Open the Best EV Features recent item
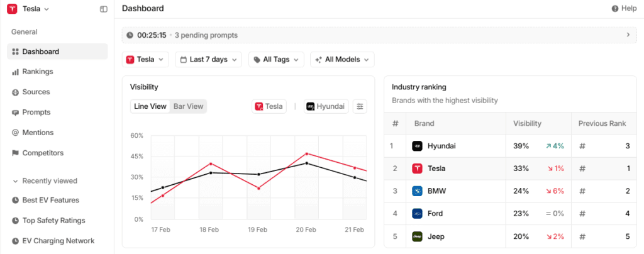Viewport: 644px width, 254px height. click(50, 200)
